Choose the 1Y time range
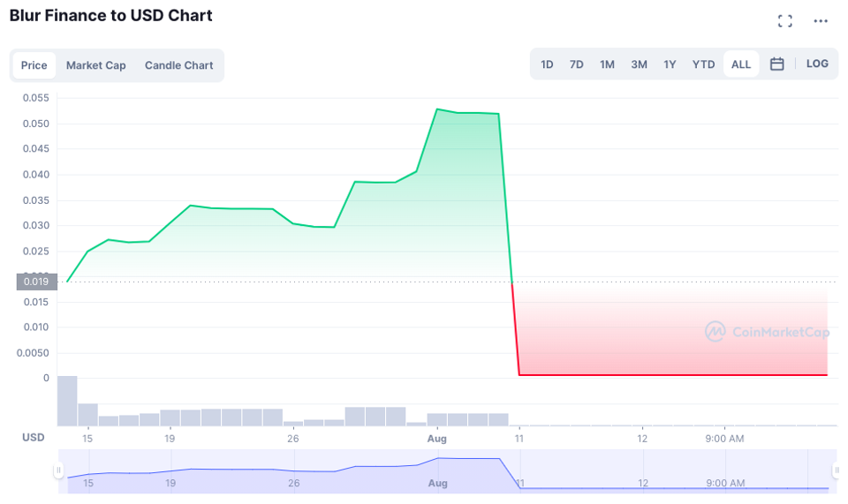The height and width of the screenshot is (504, 848). point(670,64)
